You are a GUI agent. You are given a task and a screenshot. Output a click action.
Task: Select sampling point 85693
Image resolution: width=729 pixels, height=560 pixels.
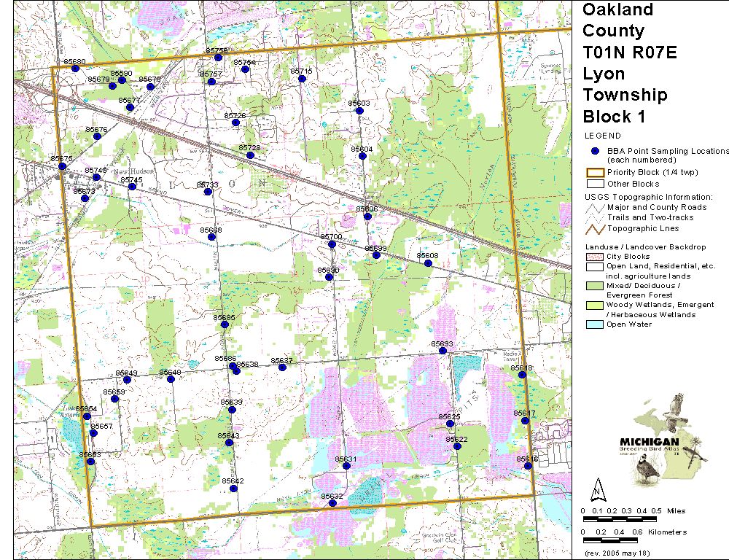tap(443, 351)
